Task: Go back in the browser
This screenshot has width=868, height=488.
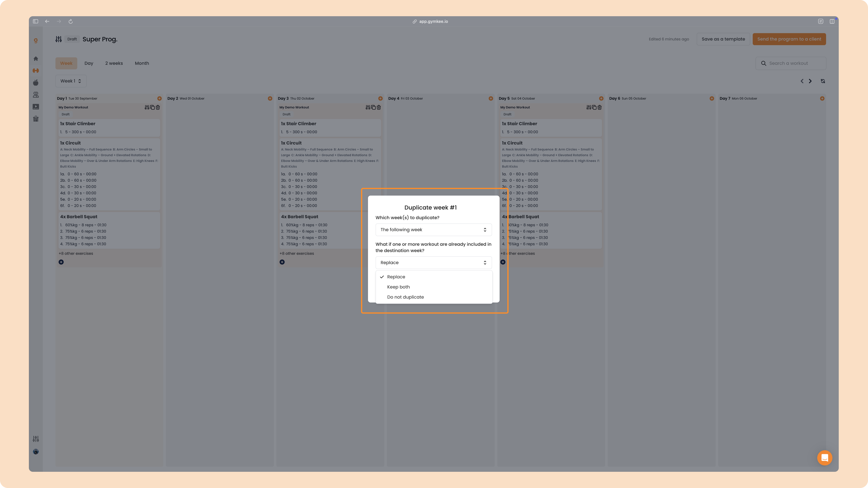Action: pyautogui.click(x=47, y=21)
